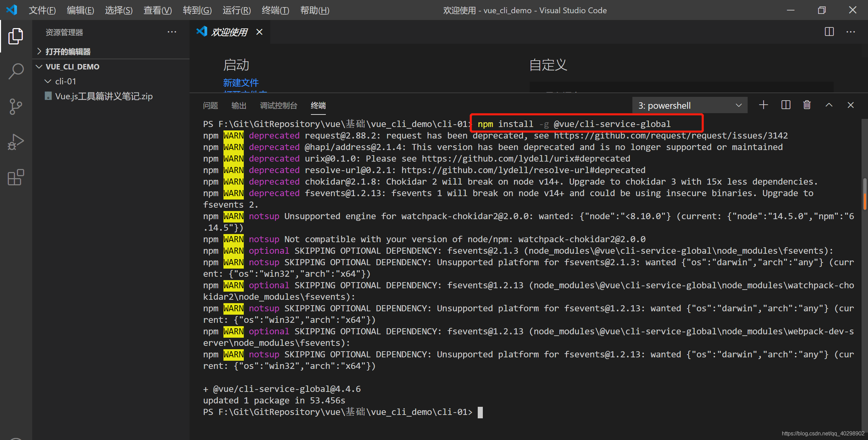The width and height of the screenshot is (868, 440).
Task: Open the 编辑(E) menu
Action: point(80,10)
